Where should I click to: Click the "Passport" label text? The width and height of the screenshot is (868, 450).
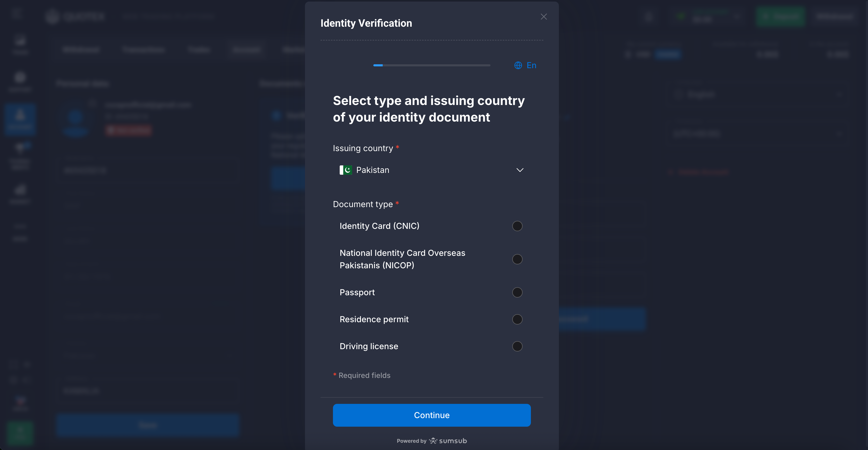point(357,292)
